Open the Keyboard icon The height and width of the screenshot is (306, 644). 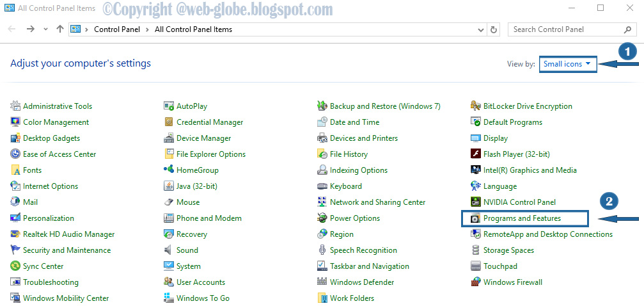322,186
